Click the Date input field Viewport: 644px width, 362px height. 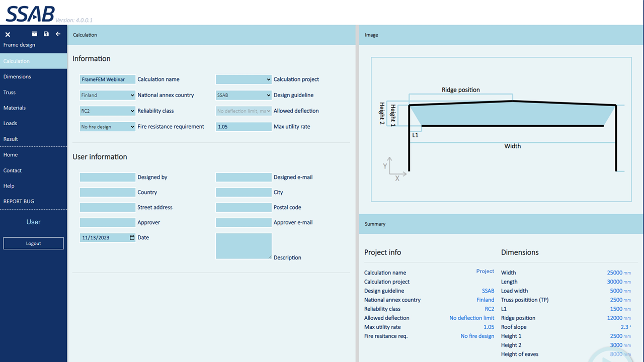pyautogui.click(x=108, y=238)
